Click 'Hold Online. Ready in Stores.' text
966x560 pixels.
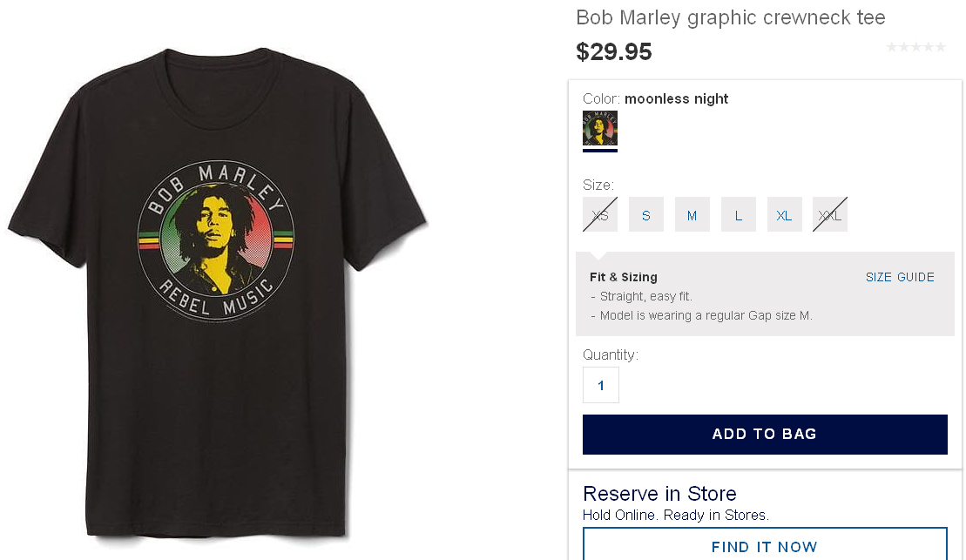point(676,515)
